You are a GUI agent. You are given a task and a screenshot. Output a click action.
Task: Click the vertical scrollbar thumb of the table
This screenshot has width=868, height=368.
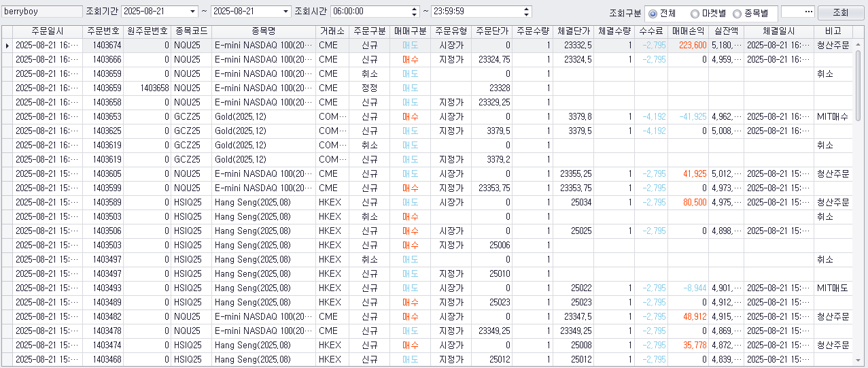point(858,84)
